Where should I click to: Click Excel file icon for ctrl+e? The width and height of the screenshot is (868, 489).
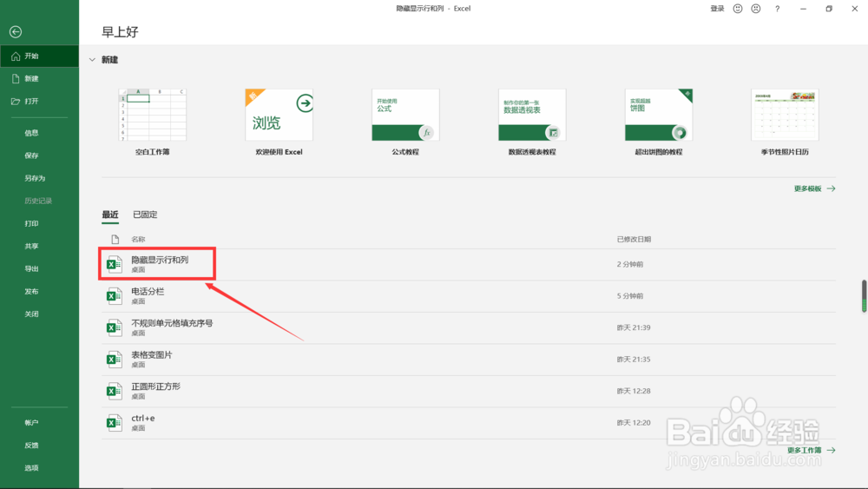pos(114,423)
